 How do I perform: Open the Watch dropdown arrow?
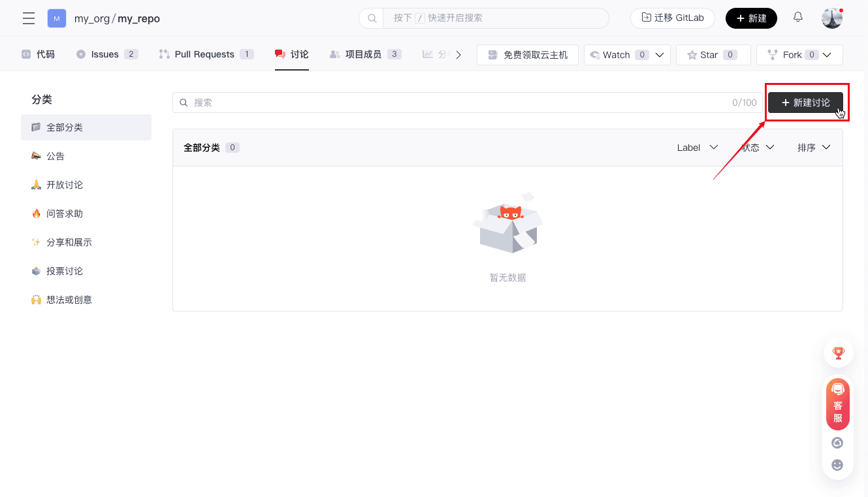pyautogui.click(x=660, y=55)
